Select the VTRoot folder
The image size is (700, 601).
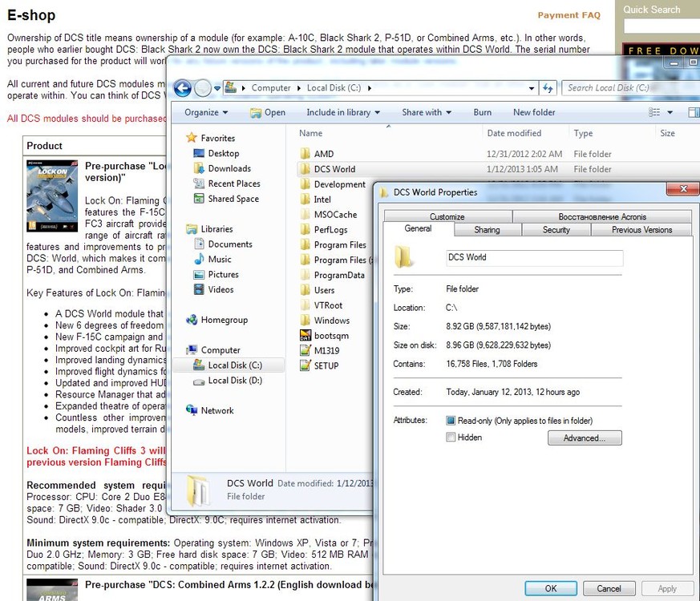[x=322, y=305]
